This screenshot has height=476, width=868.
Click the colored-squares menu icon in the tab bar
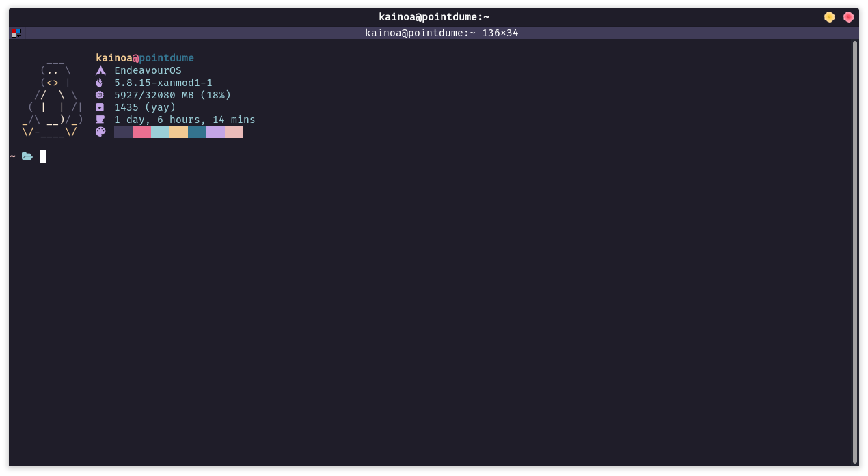coord(14,32)
